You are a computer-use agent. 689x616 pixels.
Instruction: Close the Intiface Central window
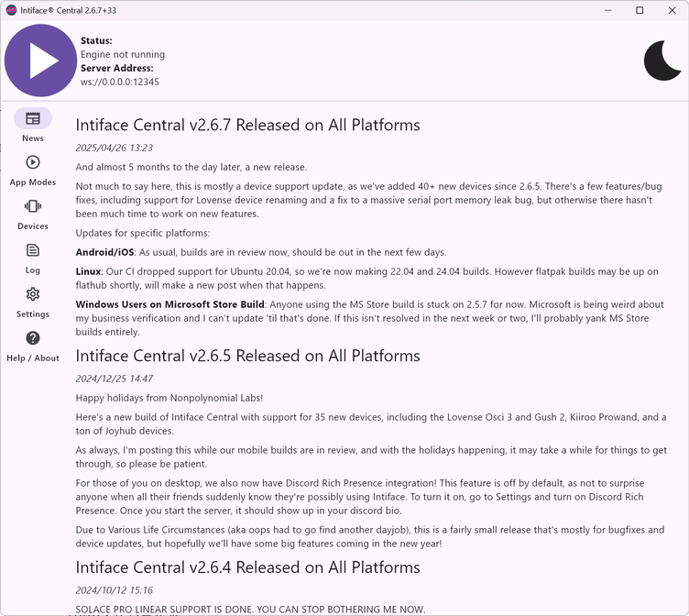[x=673, y=10]
